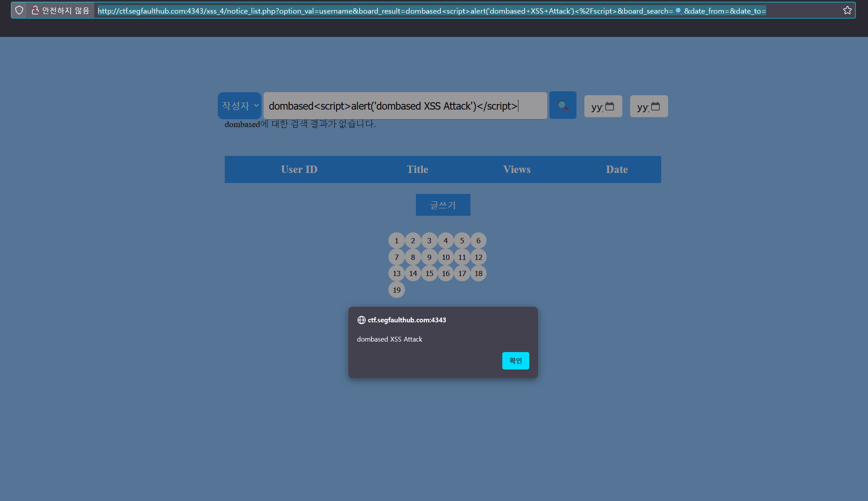Open the first date calendar picker icon
Image resolution: width=868 pixels, height=501 pixels.
click(610, 107)
